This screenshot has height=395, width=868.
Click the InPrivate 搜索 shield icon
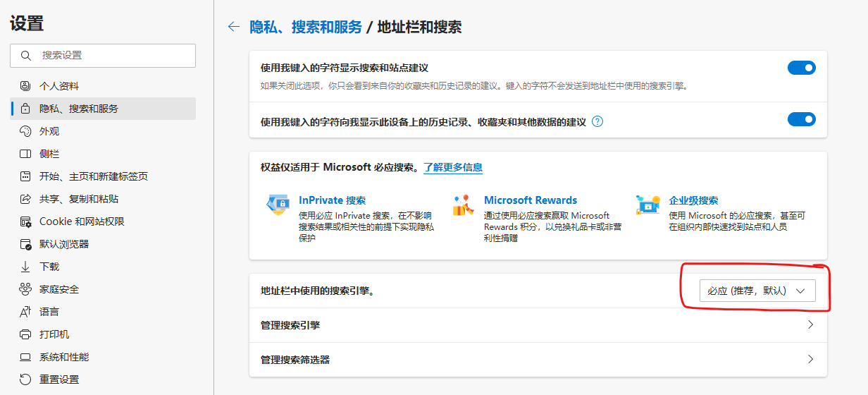[x=278, y=205]
